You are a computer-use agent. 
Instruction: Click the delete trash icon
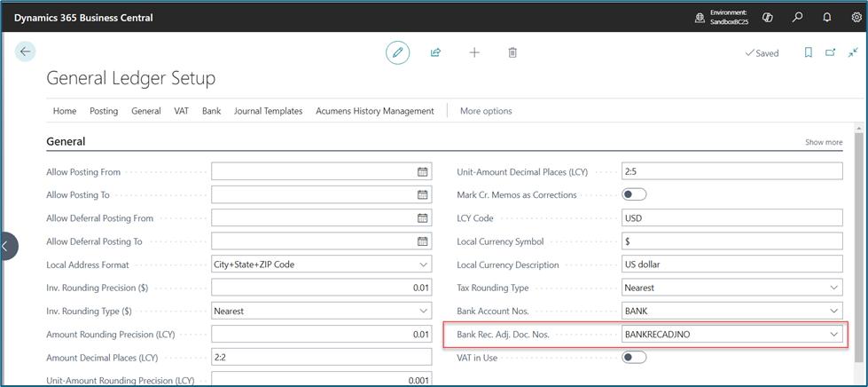coord(512,52)
